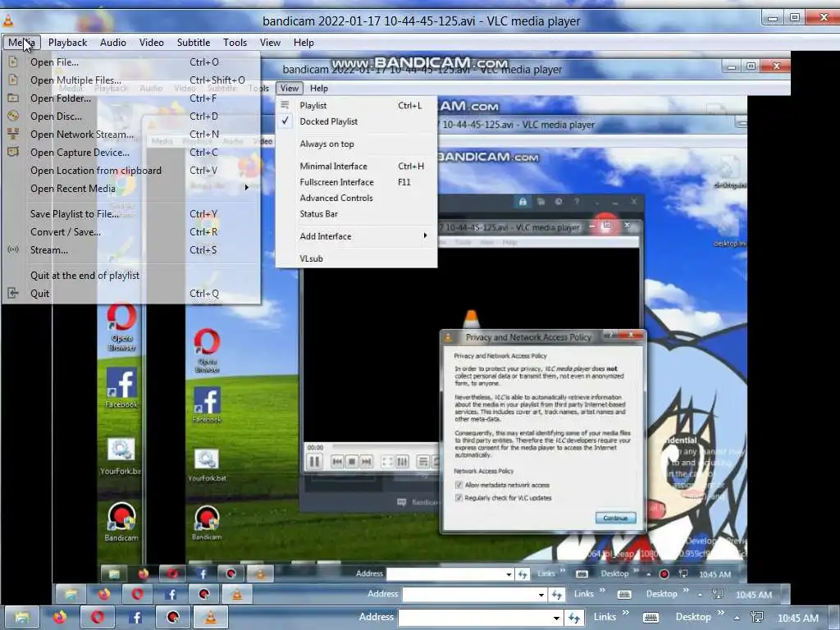
Task: Click the next track button in recorded player
Action: click(366, 461)
